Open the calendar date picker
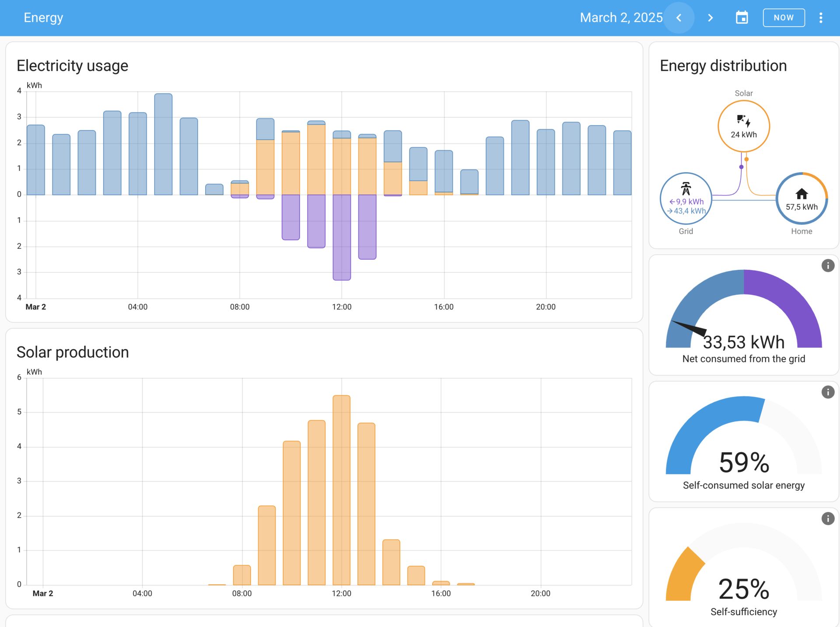 pyautogui.click(x=742, y=18)
